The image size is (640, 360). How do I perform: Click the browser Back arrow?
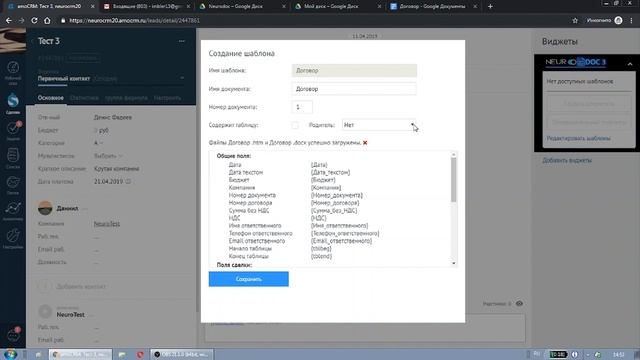point(9,20)
